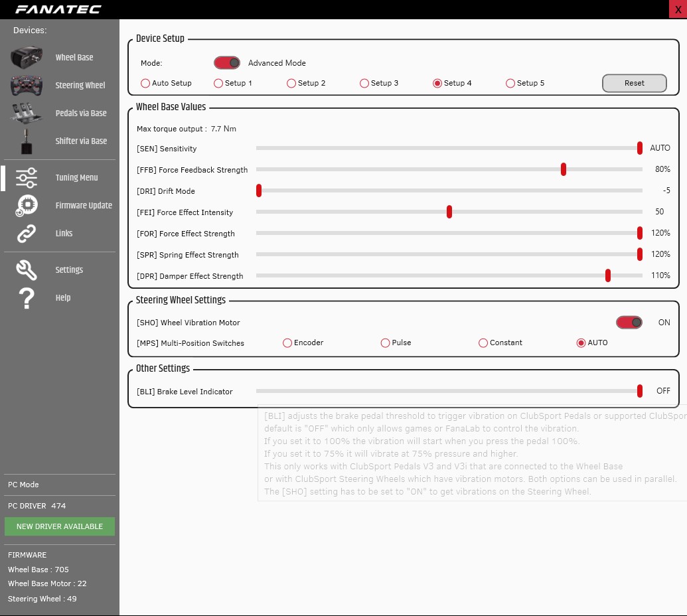Open the Links chain icon

click(x=27, y=234)
